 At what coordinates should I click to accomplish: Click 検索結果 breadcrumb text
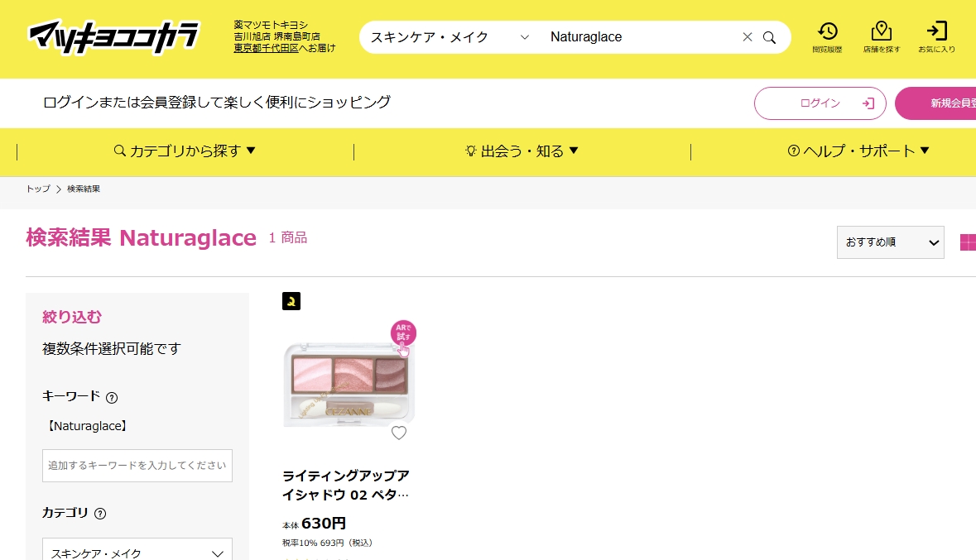(84, 189)
